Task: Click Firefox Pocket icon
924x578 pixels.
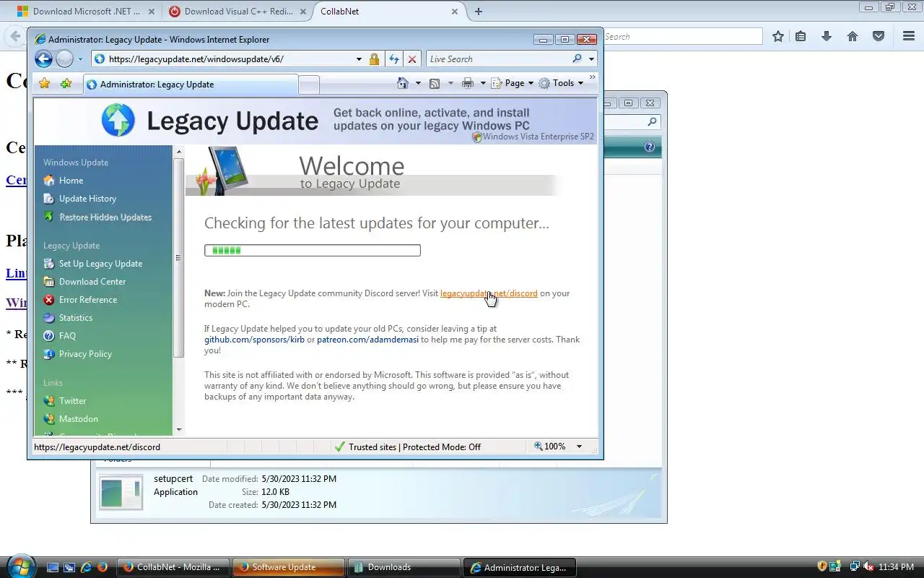Action: [879, 36]
